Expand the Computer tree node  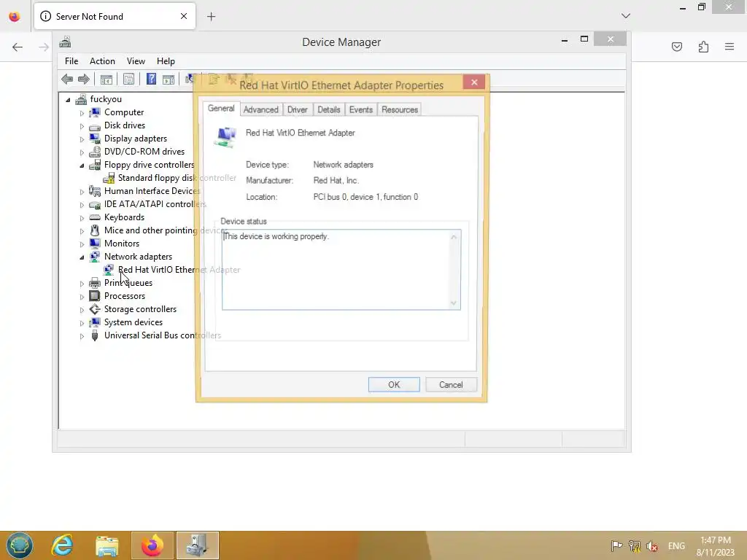pos(82,113)
